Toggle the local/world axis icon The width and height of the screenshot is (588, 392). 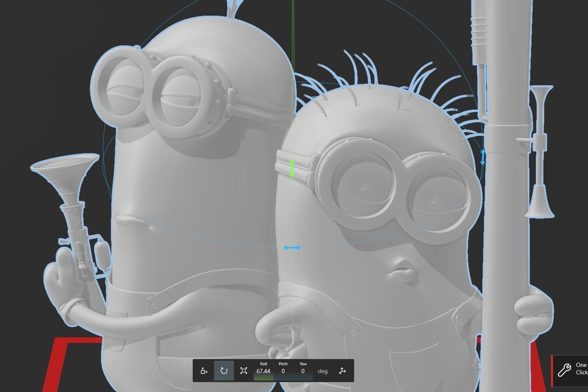[x=342, y=371]
